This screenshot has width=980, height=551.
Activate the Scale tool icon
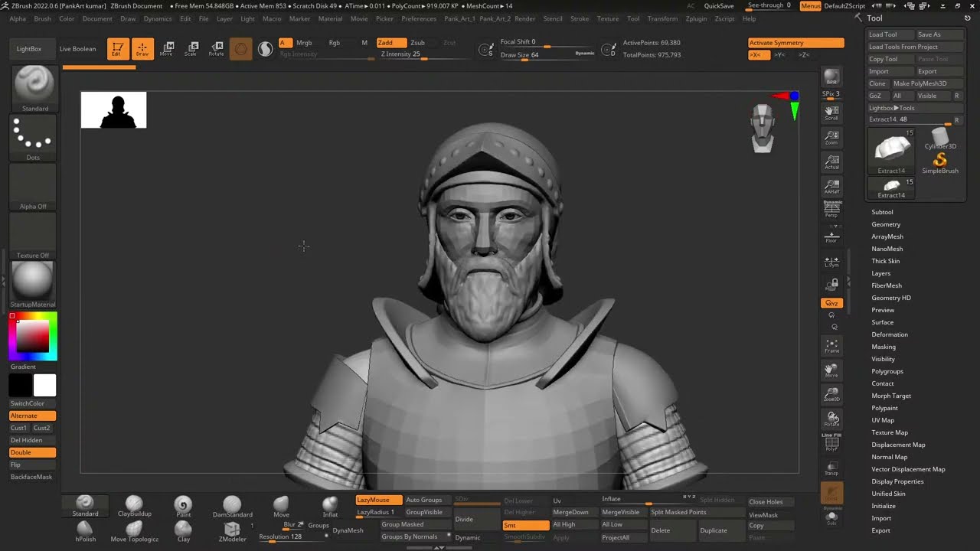tap(191, 49)
